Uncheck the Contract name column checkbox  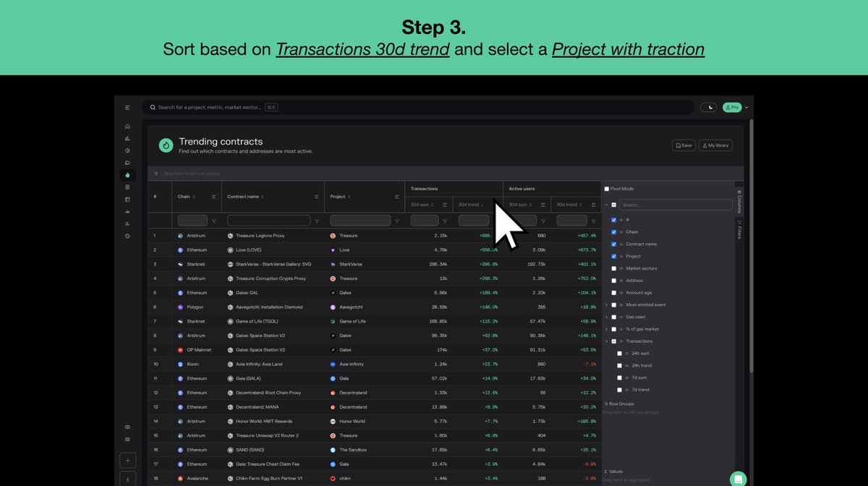pos(613,244)
